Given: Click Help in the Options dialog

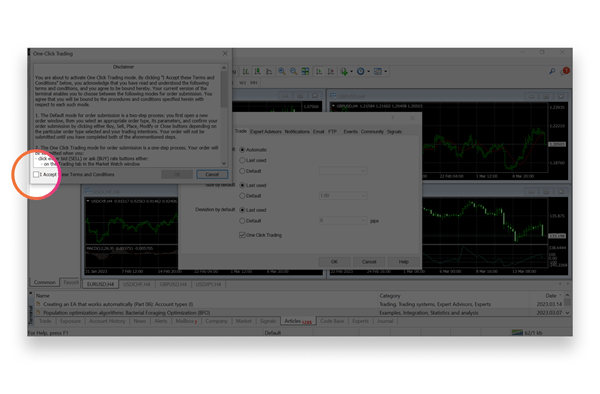Looking at the screenshot, I should pyautogui.click(x=404, y=262).
